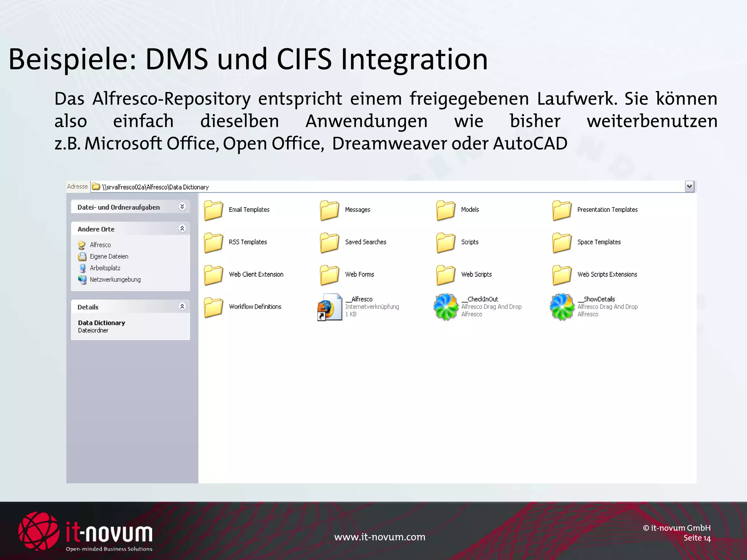Expand the Datei- und Ordneraufgaben panel
This screenshot has height=560, width=747.
coord(182,207)
